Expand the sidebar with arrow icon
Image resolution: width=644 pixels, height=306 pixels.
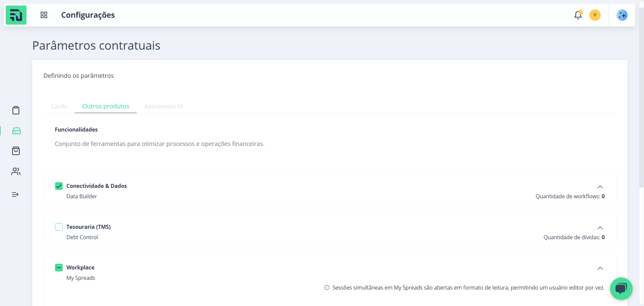pyautogui.click(x=15, y=195)
